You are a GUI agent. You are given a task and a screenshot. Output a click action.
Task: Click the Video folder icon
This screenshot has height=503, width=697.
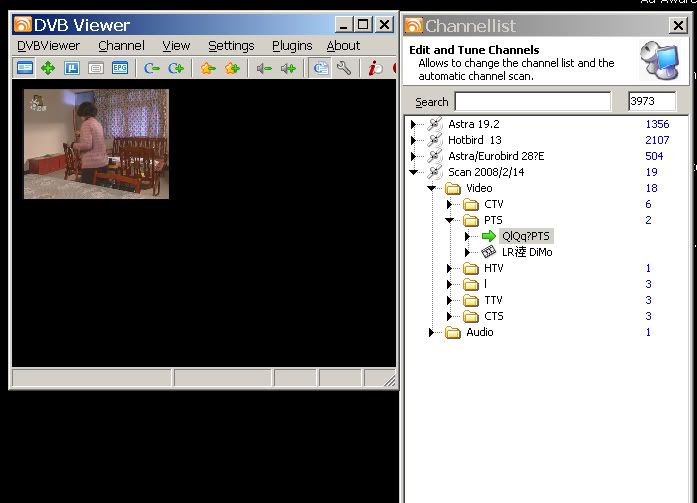pyautogui.click(x=453, y=188)
